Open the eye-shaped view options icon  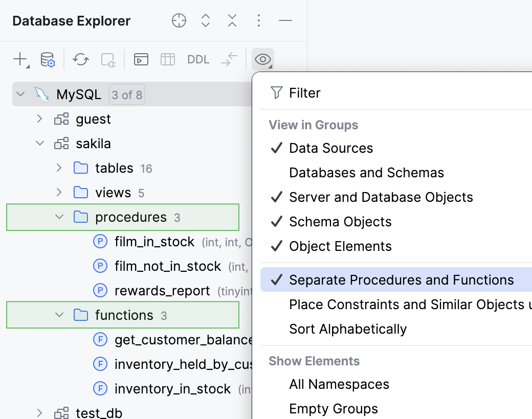coord(262,59)
